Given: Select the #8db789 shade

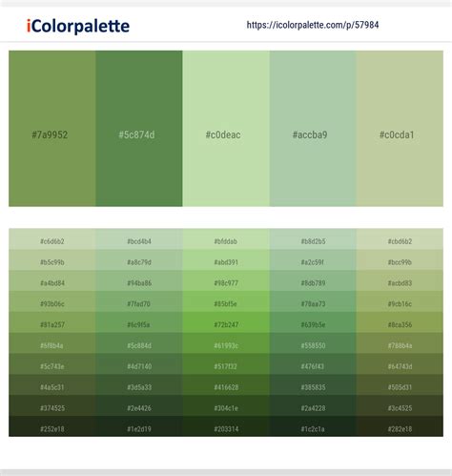Looking at the screenshot, I should [313, 280].
